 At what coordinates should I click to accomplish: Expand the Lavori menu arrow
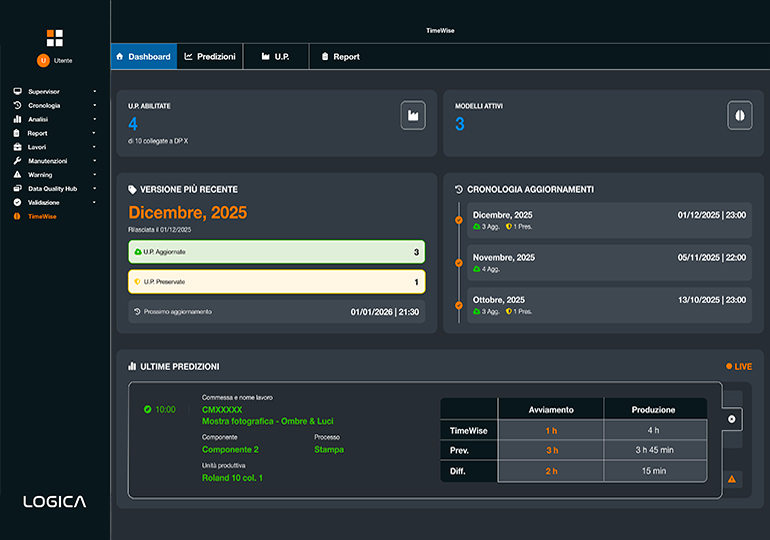pos(94,147)
